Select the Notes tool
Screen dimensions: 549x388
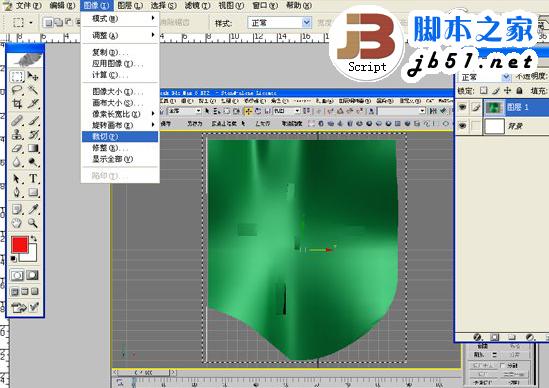pyautogui.click(x=17, y=209)
